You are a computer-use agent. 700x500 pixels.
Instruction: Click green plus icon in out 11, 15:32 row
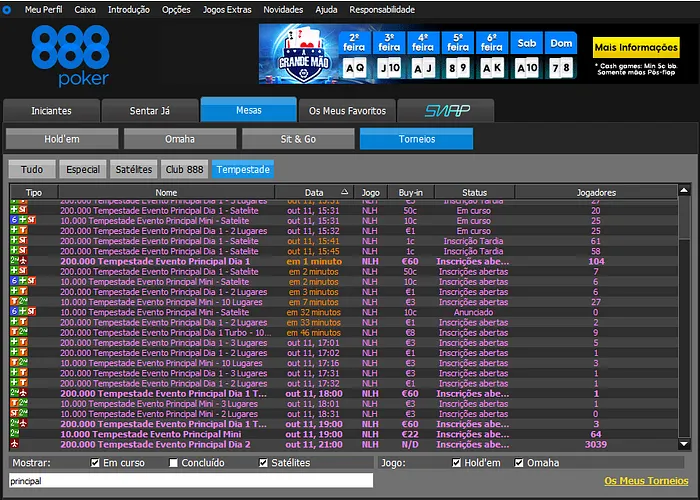tap(14, 231)
